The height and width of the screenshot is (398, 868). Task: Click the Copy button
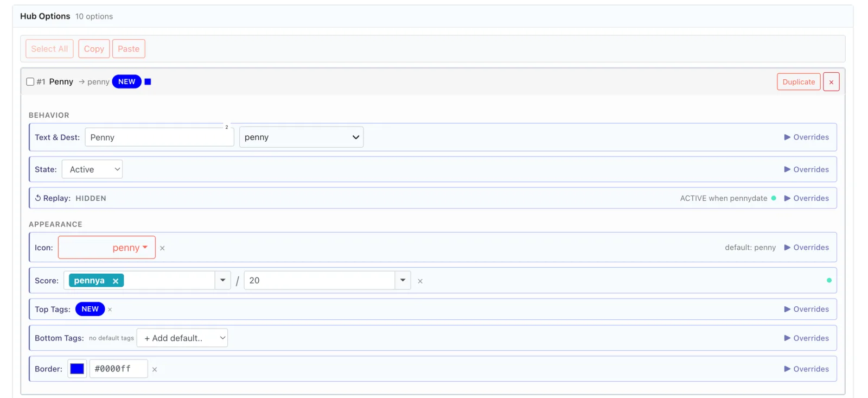[x=94, y=49]
